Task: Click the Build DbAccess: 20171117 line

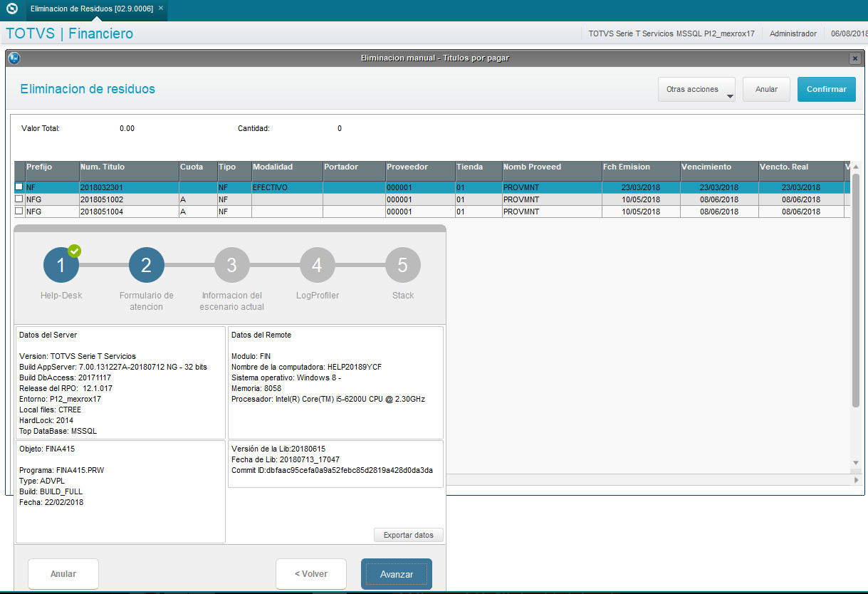Action: (x=65, y=377)
